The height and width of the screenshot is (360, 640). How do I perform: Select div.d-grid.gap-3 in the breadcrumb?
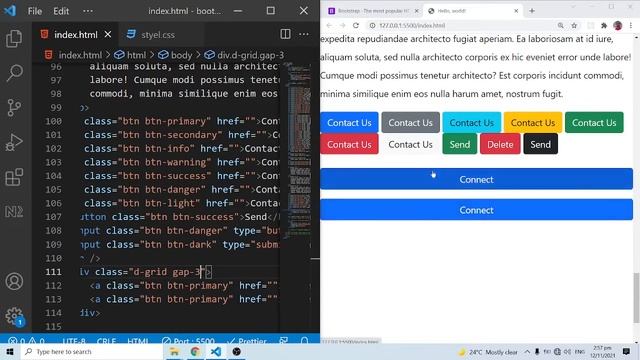pyautogui.click(x=250, y=55)
